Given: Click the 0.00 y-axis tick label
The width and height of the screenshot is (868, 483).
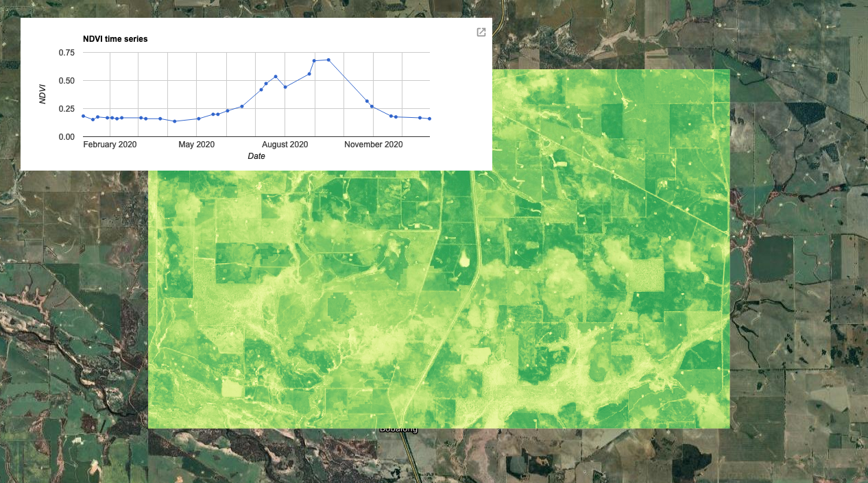Looking at the screenshot, I should click(67, 137).
